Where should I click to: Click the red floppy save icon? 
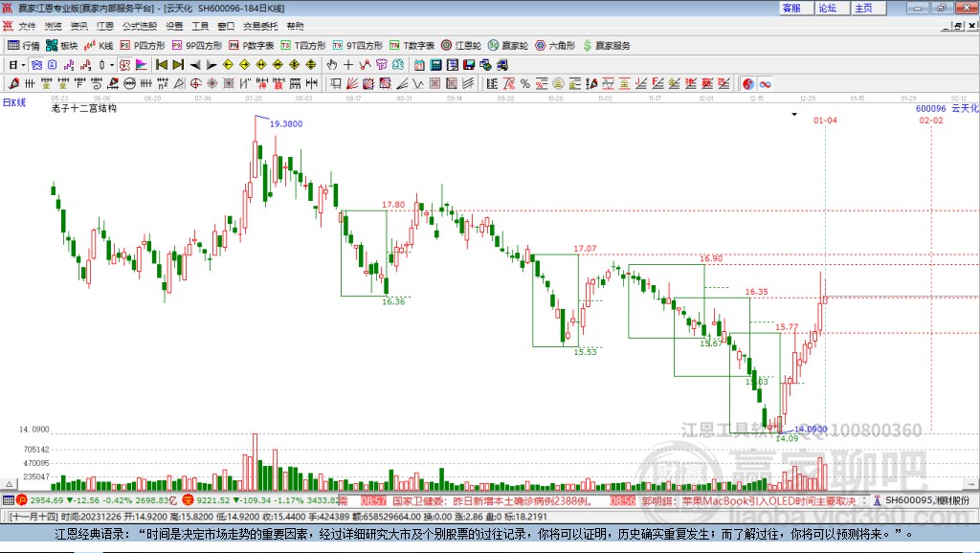(x=469, y=65)
